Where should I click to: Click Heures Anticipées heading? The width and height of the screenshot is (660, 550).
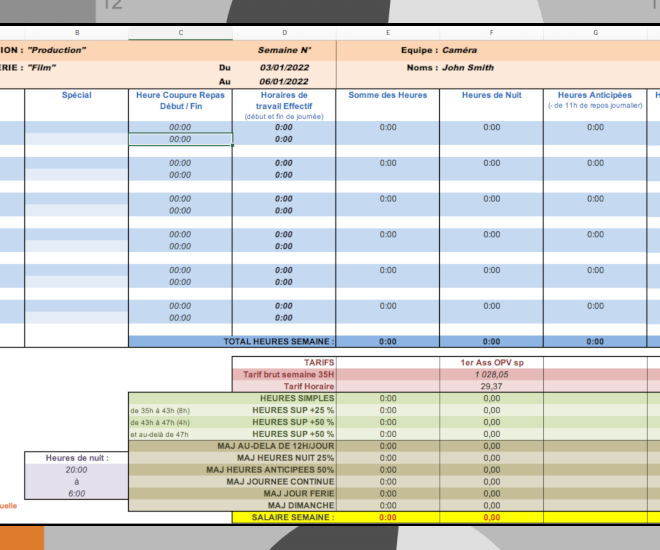pyautogui.click(x=595, y=95)
